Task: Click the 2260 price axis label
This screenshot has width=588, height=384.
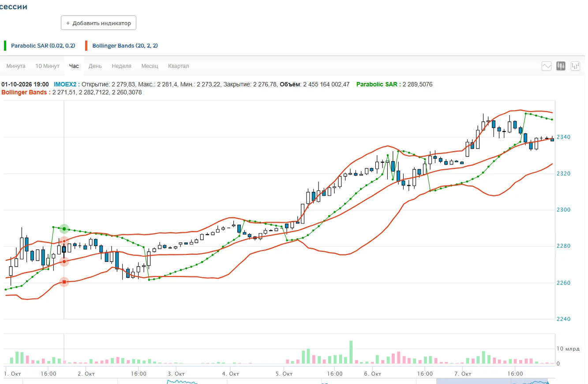Action: click(x=564, y=283)
